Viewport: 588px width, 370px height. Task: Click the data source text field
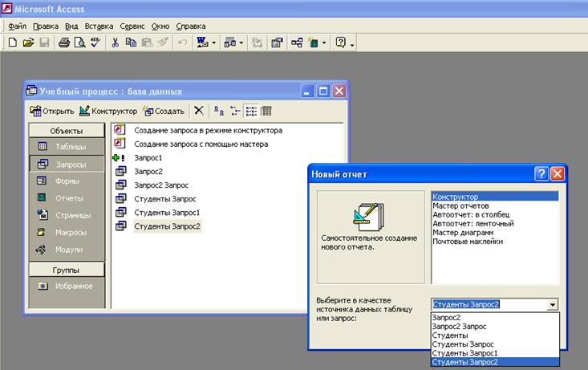click(x=489, y=304)
